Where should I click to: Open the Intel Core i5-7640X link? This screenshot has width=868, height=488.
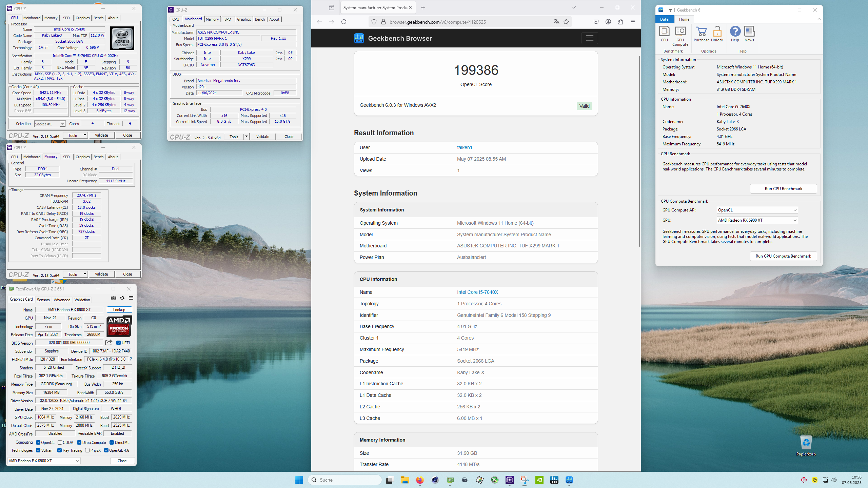click(477, 292)
